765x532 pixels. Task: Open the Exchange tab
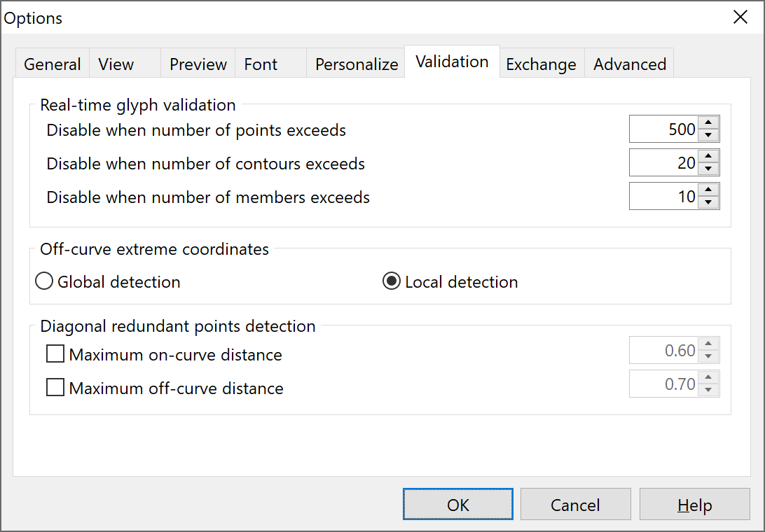[x=541, y=64]
